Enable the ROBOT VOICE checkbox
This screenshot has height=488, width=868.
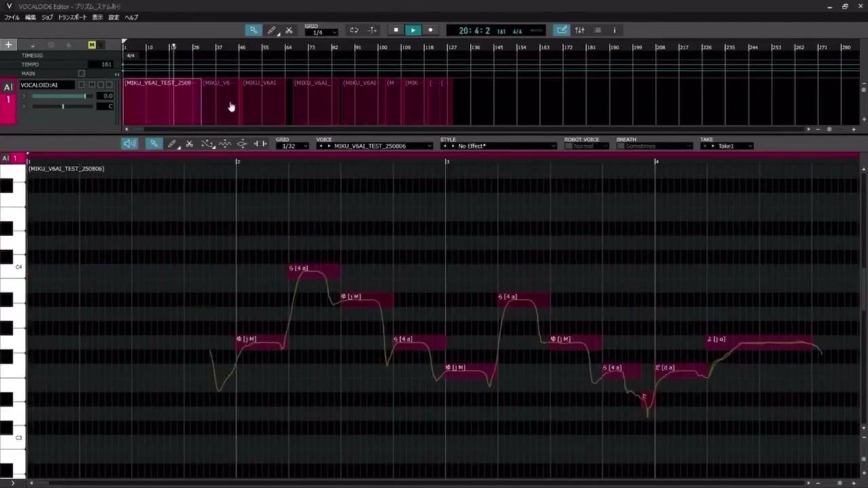(568, 146)
